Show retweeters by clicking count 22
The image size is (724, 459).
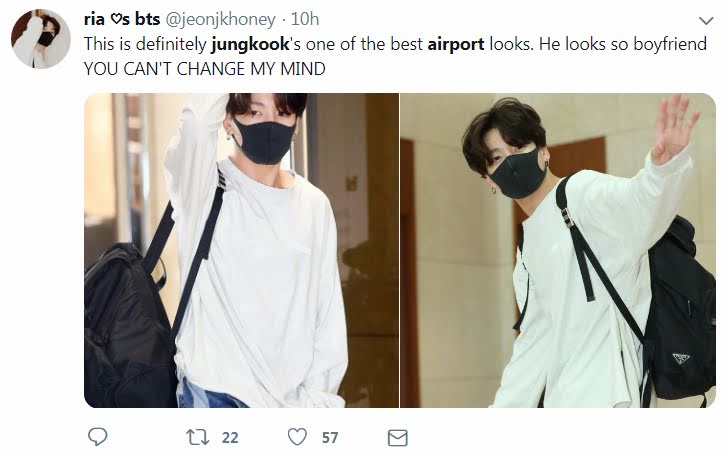[x=230, y=437]
